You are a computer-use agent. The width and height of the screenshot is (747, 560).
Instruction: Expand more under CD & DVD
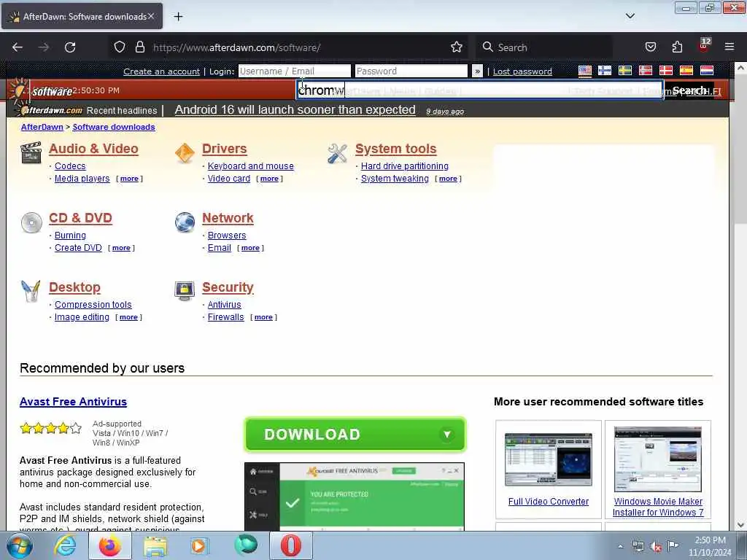tap(121, 248)
